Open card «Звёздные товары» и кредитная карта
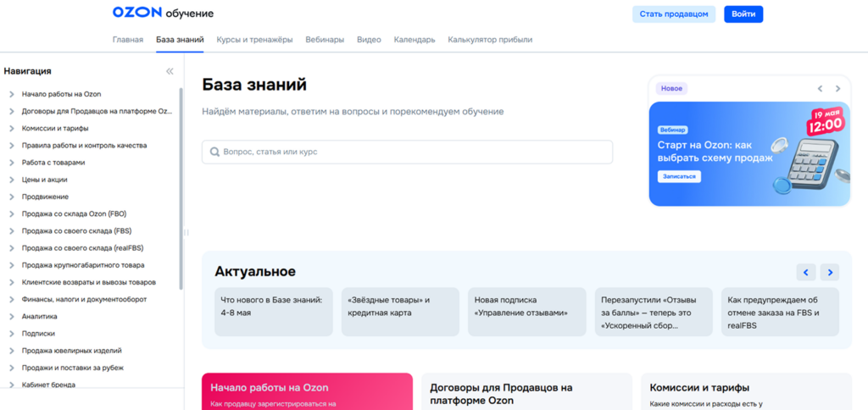 click(x=400, y=312)
